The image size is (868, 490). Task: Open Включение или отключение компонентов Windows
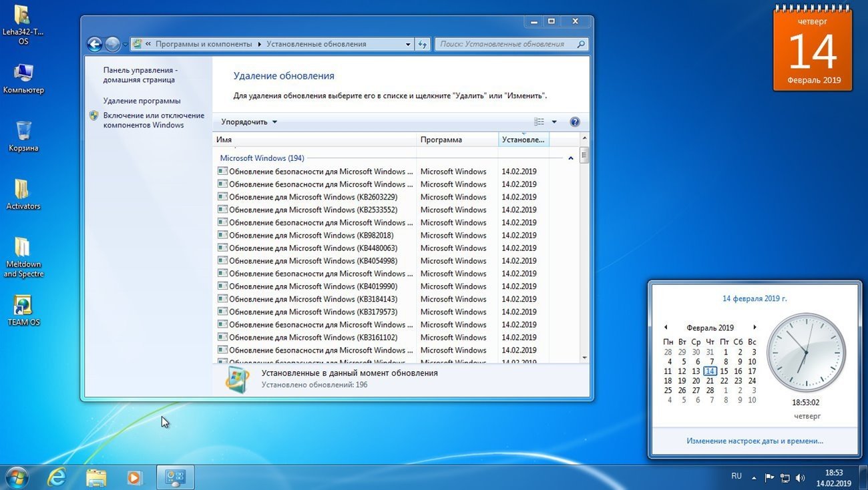154,120
